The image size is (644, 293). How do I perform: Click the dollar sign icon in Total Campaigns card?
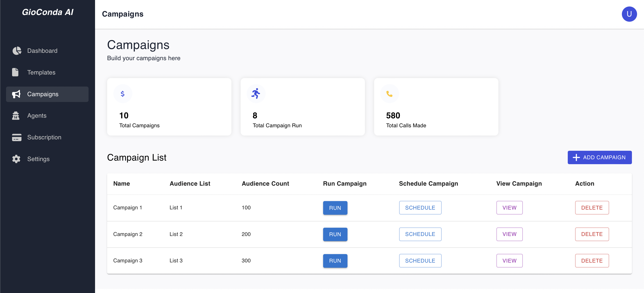click(123, 94)
